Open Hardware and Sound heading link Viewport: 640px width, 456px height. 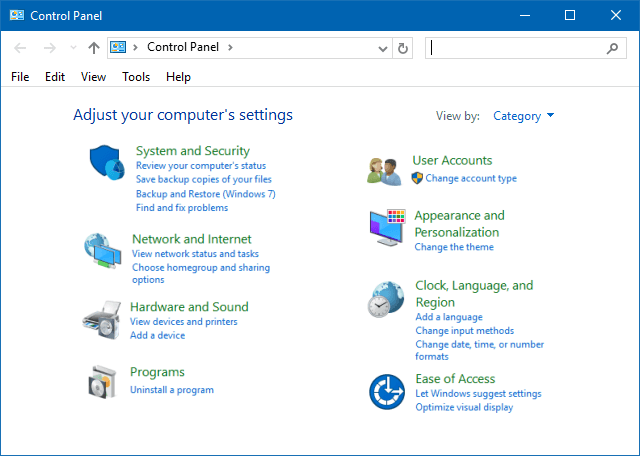pos(189,307)
